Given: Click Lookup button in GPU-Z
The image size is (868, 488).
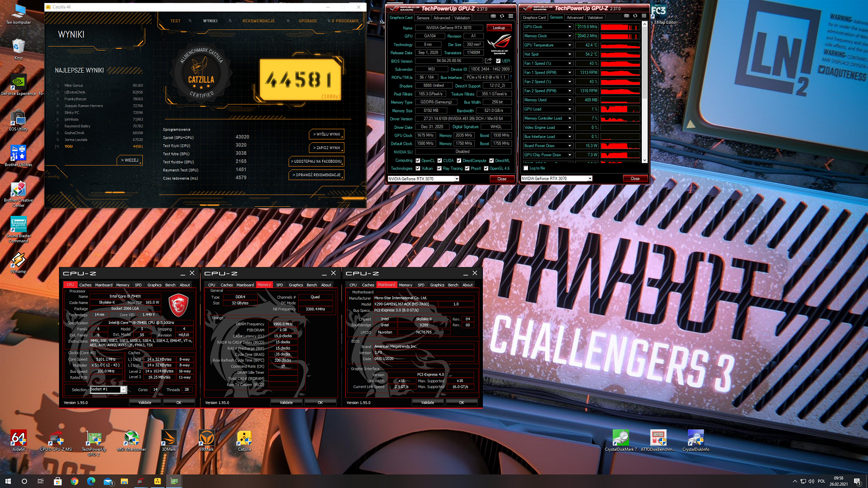Looking at the screenshot, I should pos(499,28).
